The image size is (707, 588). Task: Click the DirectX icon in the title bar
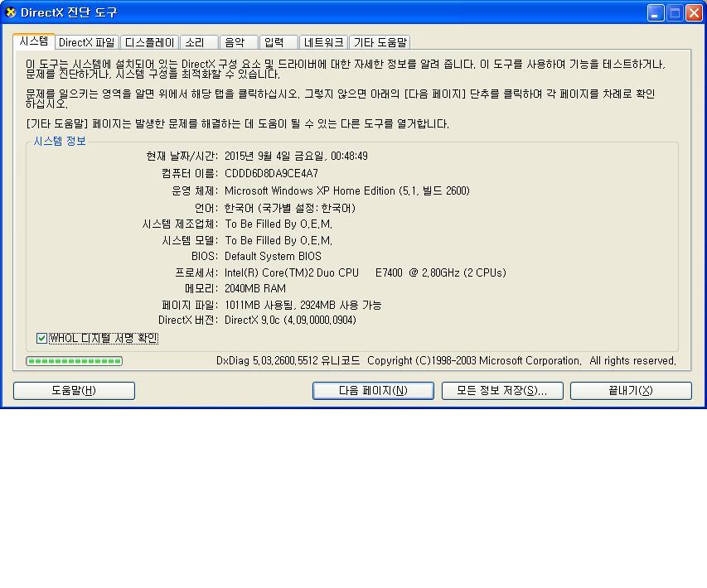point(11,12)
